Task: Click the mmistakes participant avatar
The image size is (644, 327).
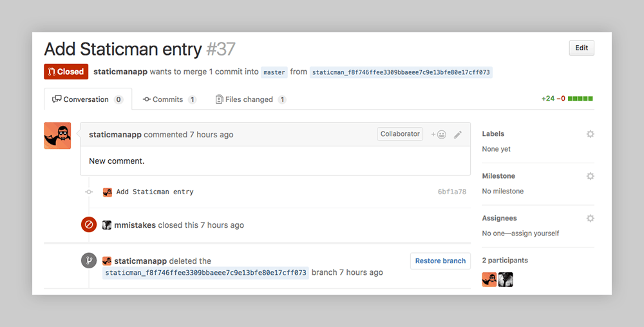Action: coord(506,280)
